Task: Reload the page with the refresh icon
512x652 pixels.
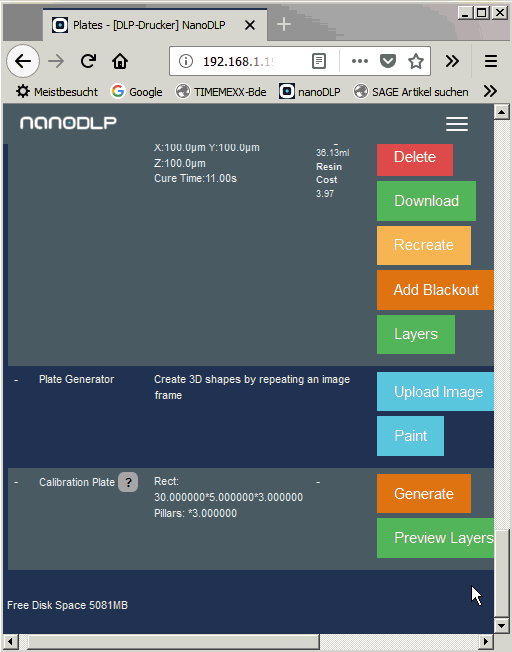Action: 88,62
